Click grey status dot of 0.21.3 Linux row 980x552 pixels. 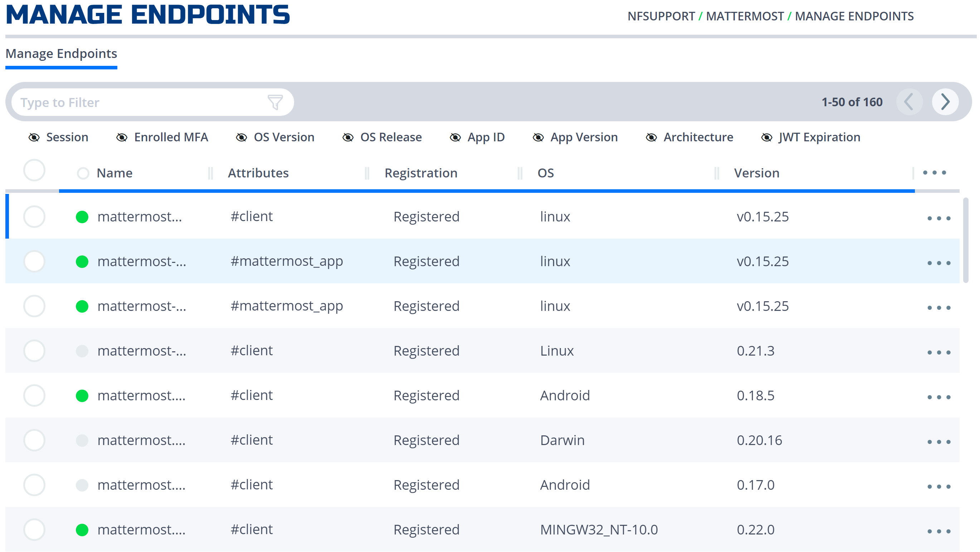tap(82, 351)
